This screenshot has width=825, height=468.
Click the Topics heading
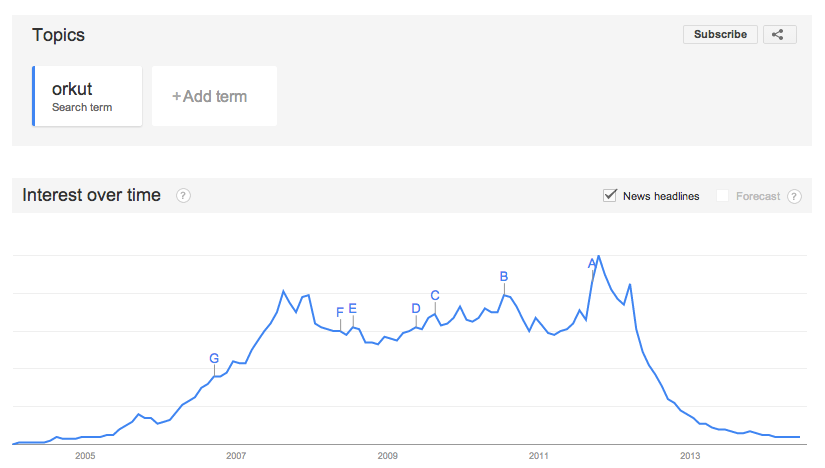click(58, 35)
